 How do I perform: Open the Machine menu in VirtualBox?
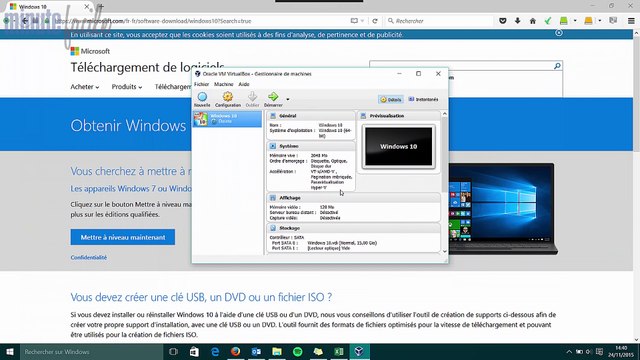point(224,84)
